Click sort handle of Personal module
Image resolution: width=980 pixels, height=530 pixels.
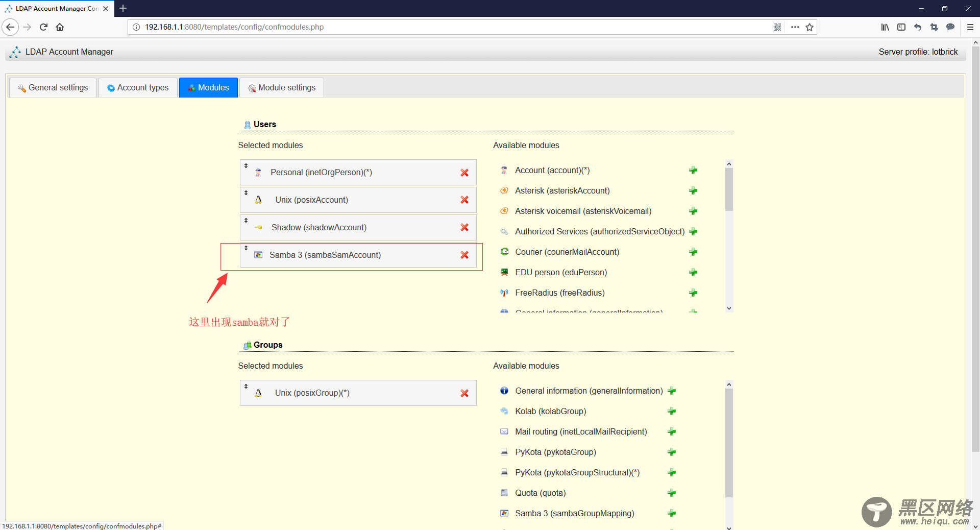(x=246, y=165)
